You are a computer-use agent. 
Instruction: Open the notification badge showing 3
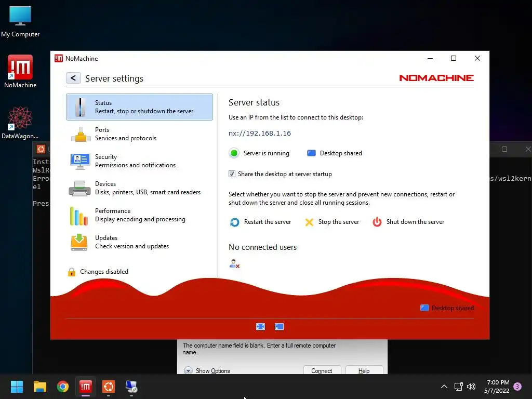click(517, 387)
